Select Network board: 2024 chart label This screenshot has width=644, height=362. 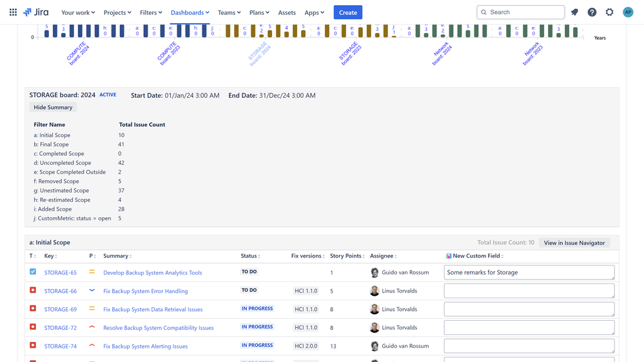[x=442, y=53]
